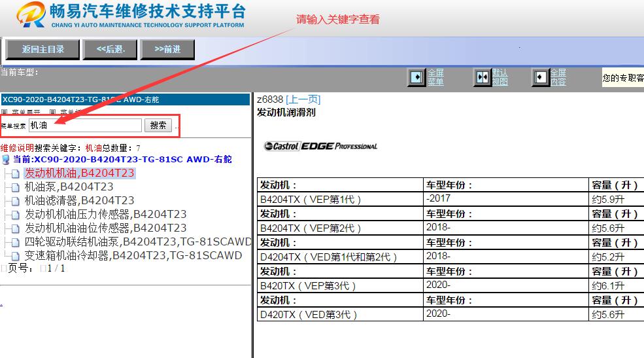Open 机油泵,B4204T23 in the results tree
644x358 pixels.
(69, 187)
